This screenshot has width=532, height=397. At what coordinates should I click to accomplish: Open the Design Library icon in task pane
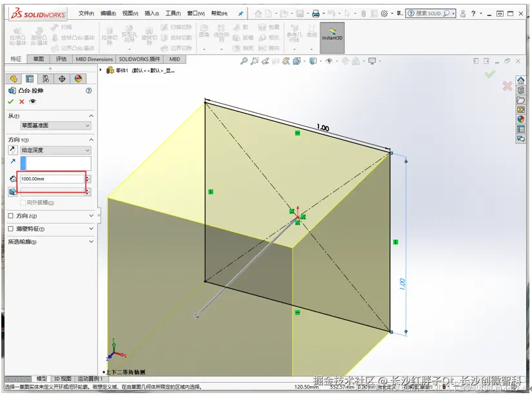pyautogui.click(x=521, y=90)
